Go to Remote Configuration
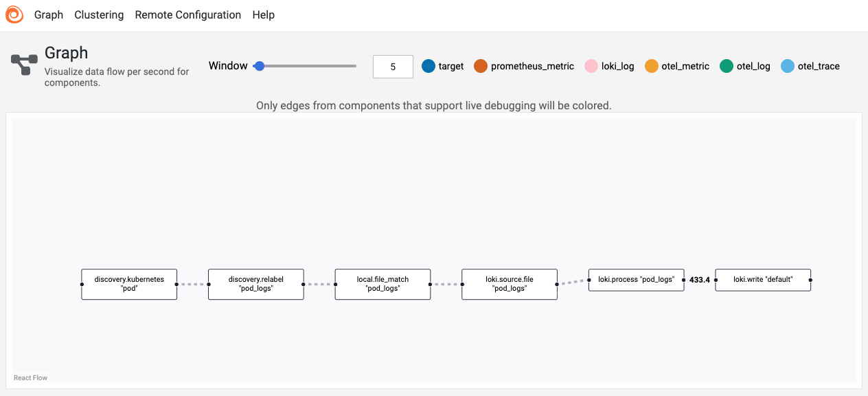Screen dimensions: 868x396 [188, 14]
